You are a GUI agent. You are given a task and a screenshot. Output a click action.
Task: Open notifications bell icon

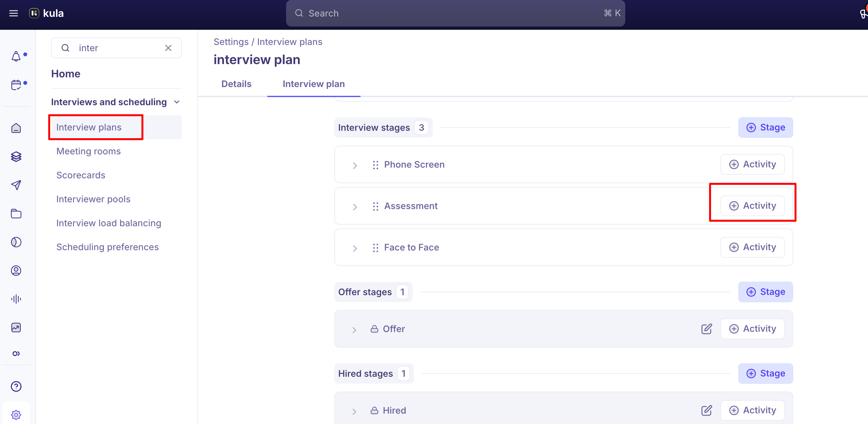pyautogui.click(x=16, y=56)
